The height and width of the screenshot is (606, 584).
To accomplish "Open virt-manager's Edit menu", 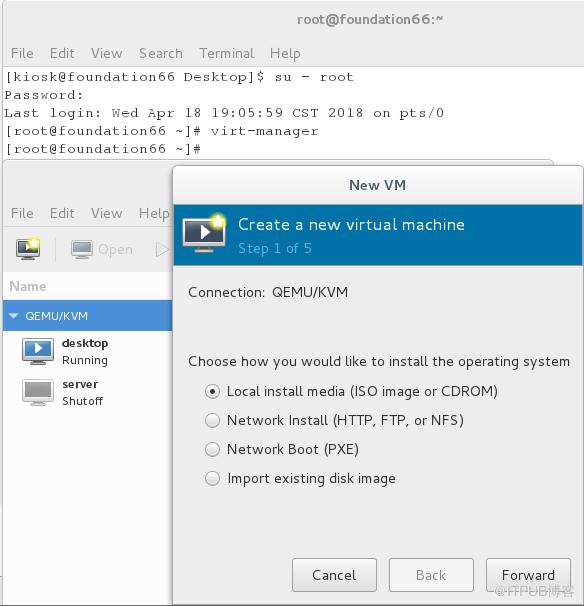I will pyautogui.click(x=62, y=213).
